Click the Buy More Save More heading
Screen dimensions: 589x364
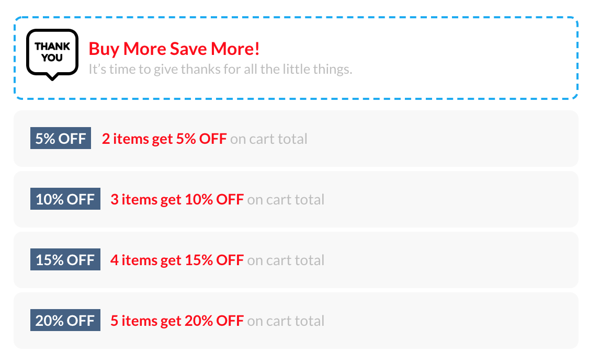click(174, 49)
